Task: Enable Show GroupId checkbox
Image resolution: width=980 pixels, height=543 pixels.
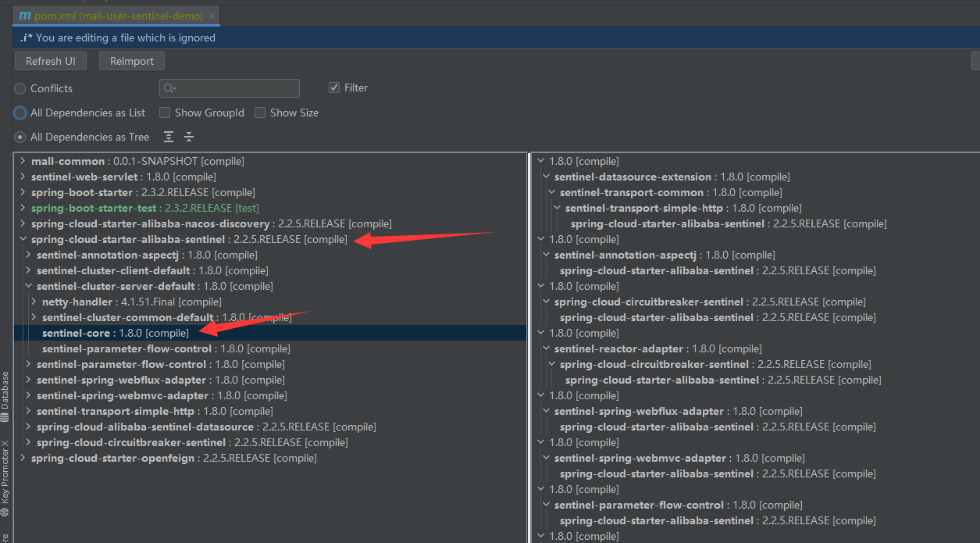Action: tap(165, 113)
